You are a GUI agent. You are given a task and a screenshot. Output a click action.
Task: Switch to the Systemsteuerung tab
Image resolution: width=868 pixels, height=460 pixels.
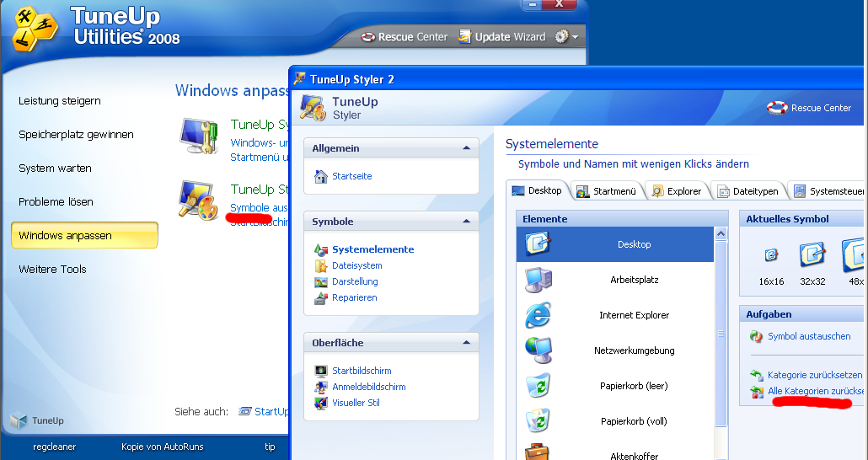[827, 191]
